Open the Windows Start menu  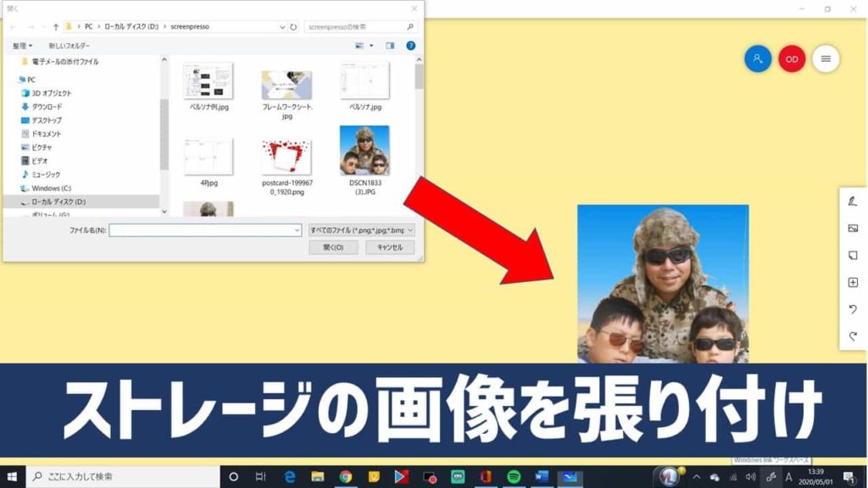point(12,476)
